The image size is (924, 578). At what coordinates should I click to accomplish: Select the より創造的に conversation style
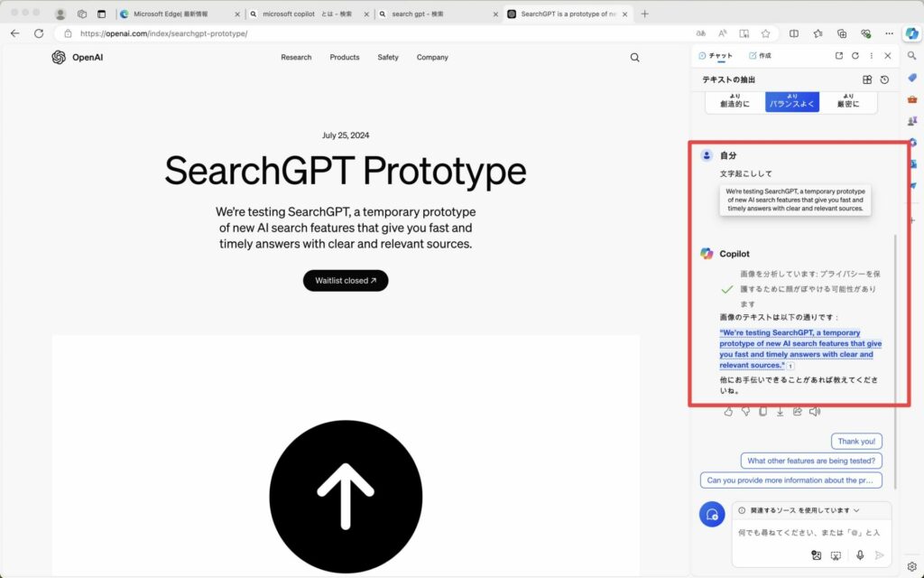pos(735,100)
